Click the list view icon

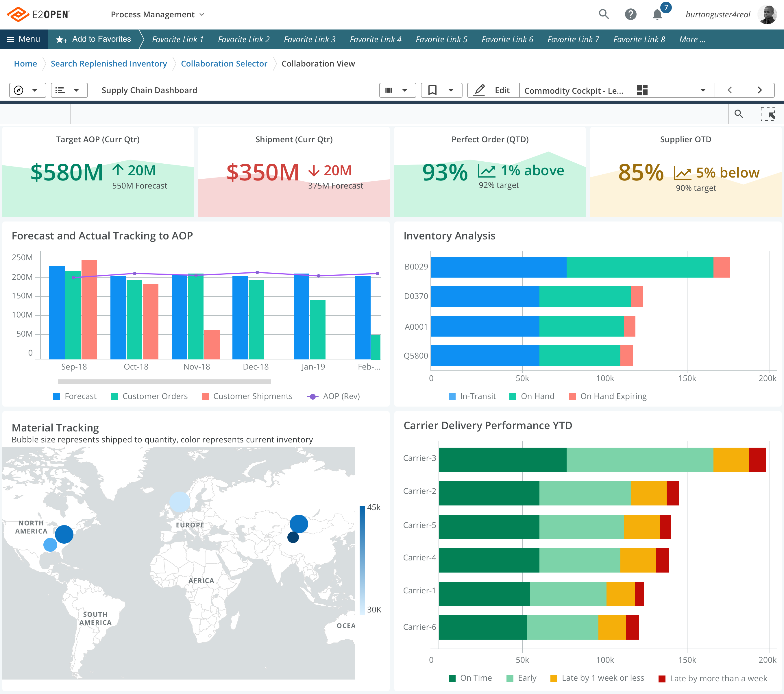60,90
